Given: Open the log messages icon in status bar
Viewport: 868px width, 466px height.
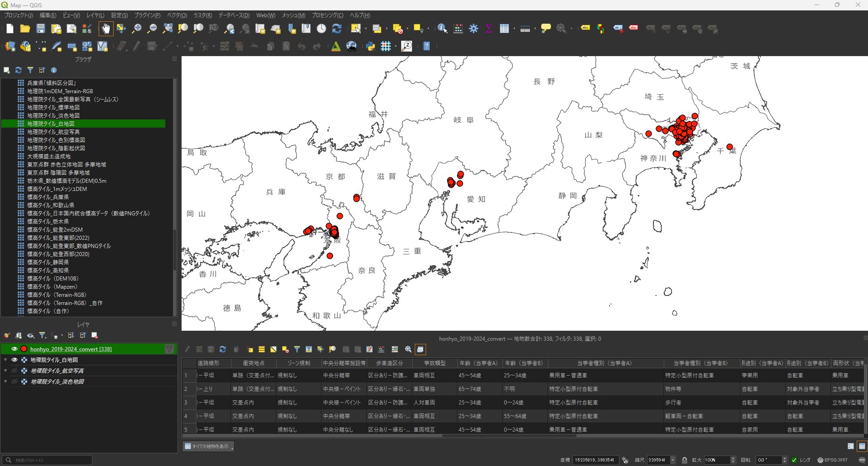Looking at the screenshot, I should (x=862, y=460).
